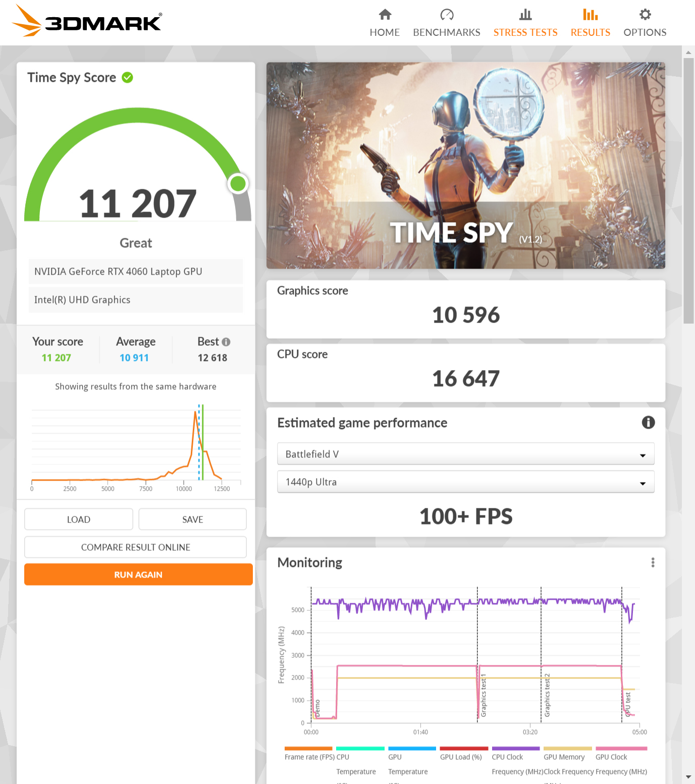695x784 pixels.
Task: Click the info icon next to Best
Action: tap(226, 342)
